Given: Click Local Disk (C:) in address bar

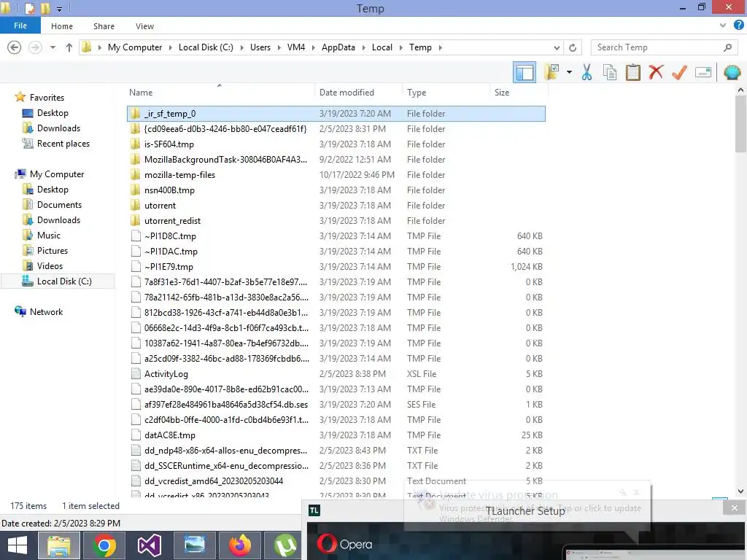Looking at the screenshot, I should point(206,47).
